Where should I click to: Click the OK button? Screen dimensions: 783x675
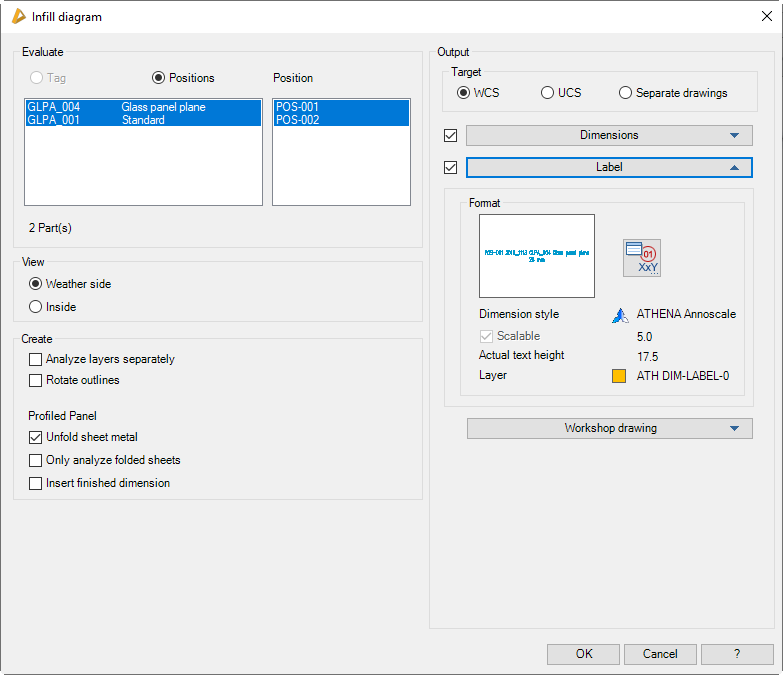(x=584, y=654)
